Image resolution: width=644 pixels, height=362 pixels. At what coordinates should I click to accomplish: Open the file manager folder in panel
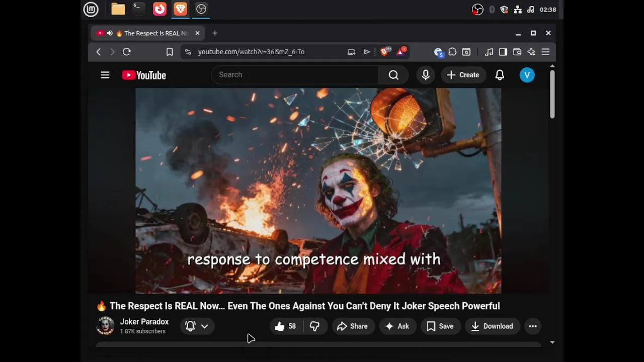118,9
